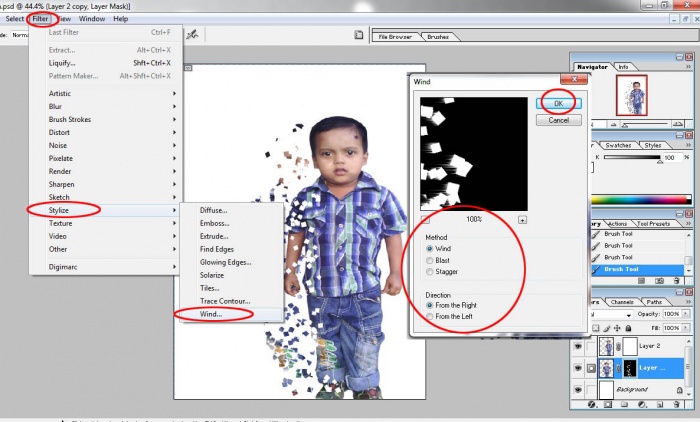Switch to the Channels tab
The image size is (700, 422).
coord(622,302)
